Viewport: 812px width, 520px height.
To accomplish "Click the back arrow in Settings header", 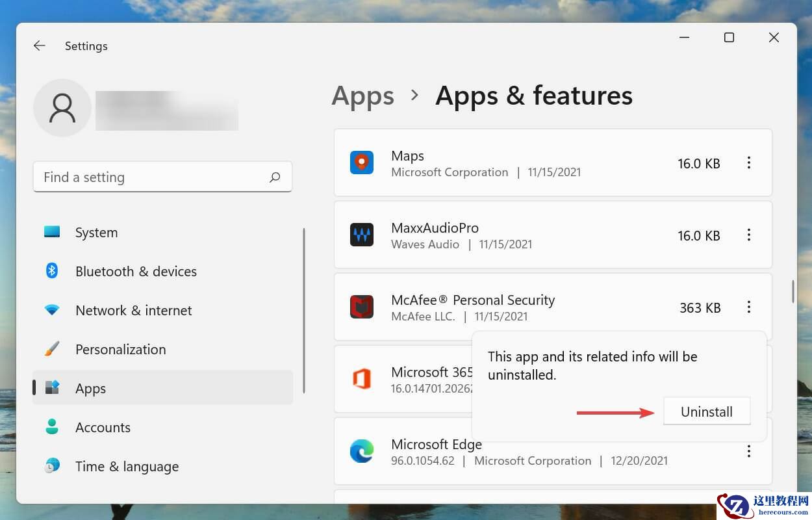I will click(x=40, y=46).
